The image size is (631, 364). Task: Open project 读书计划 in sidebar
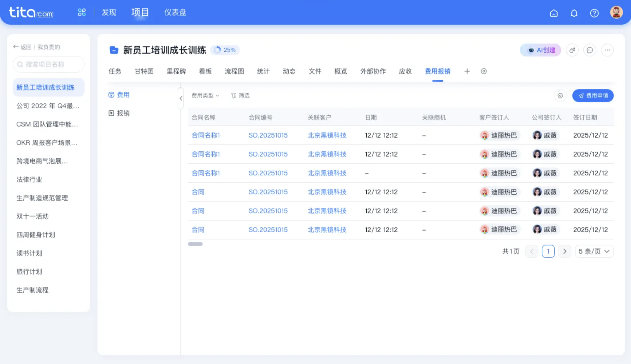tap(29, 253)
